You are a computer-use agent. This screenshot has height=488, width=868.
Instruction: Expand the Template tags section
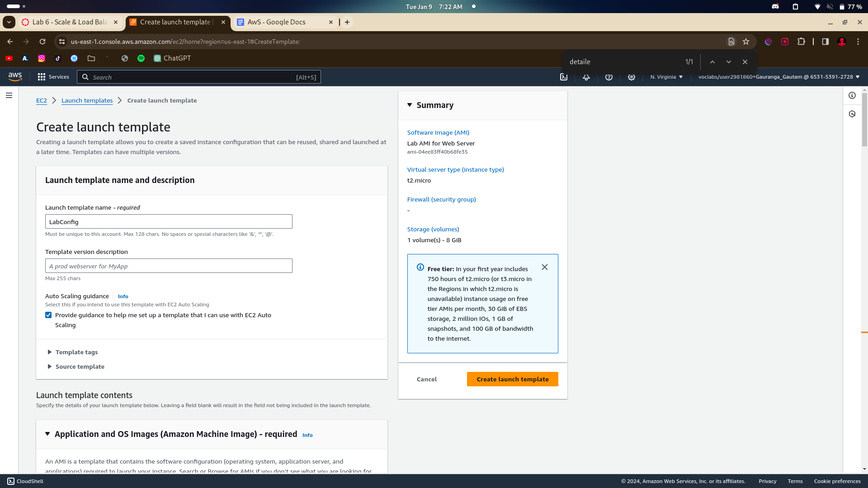point(76,352)
